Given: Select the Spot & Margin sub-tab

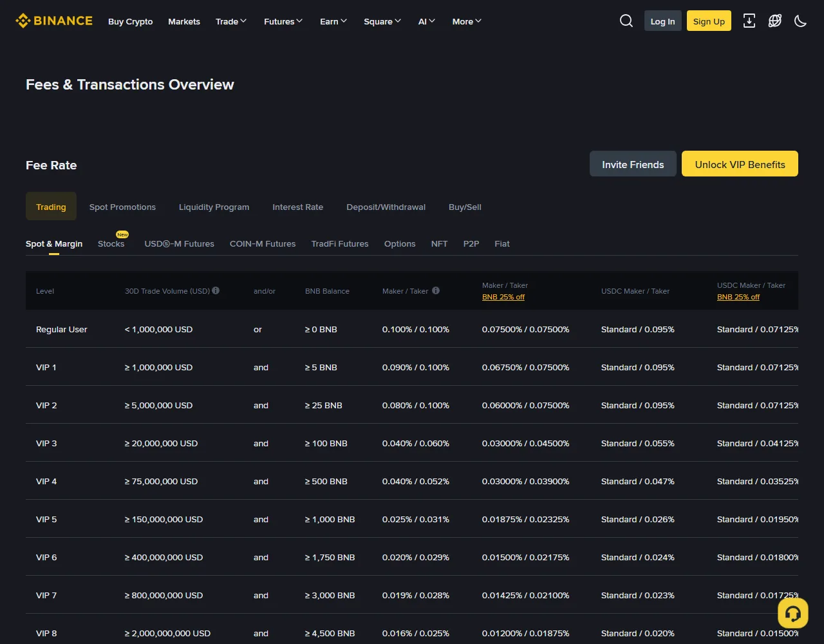Looking at the screenshot, I should click(54, 243).
